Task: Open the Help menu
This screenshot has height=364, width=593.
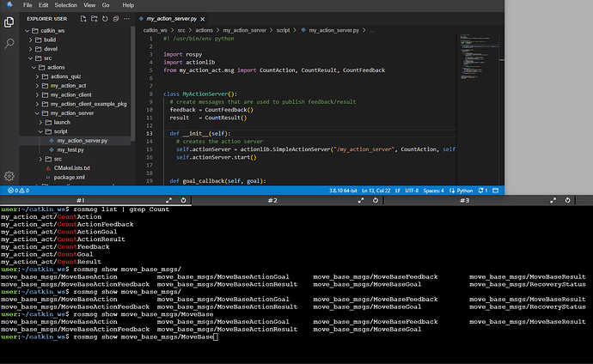Action: (128, 5)
